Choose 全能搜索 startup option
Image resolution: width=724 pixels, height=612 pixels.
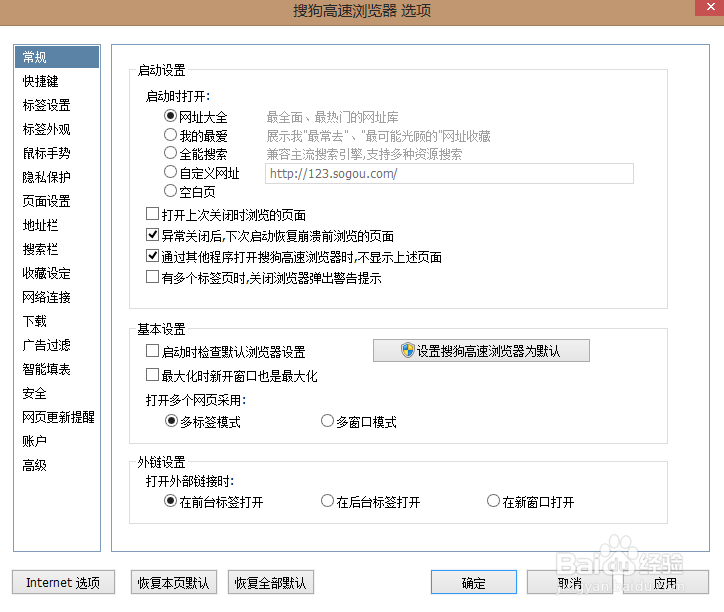point(170,153)
